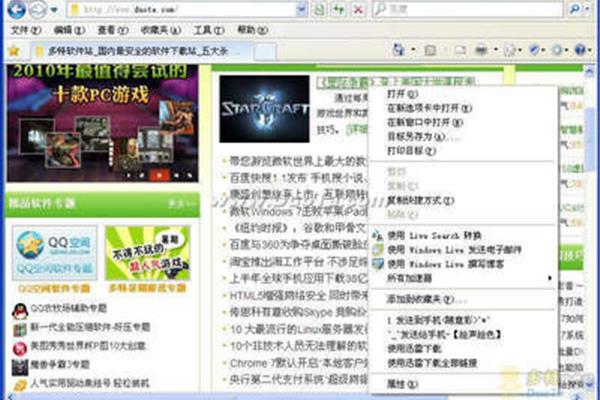Click the Help question mark icon
The width and height of the screenshot is (600, 400).
pyautogui.click(x=580, y=50)
